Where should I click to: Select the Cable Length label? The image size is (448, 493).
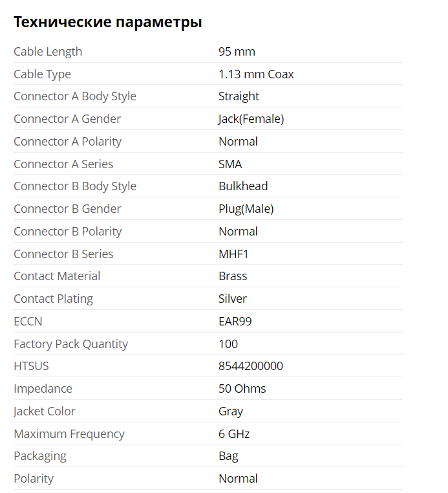pyautogui.click(x=48, y=52)
